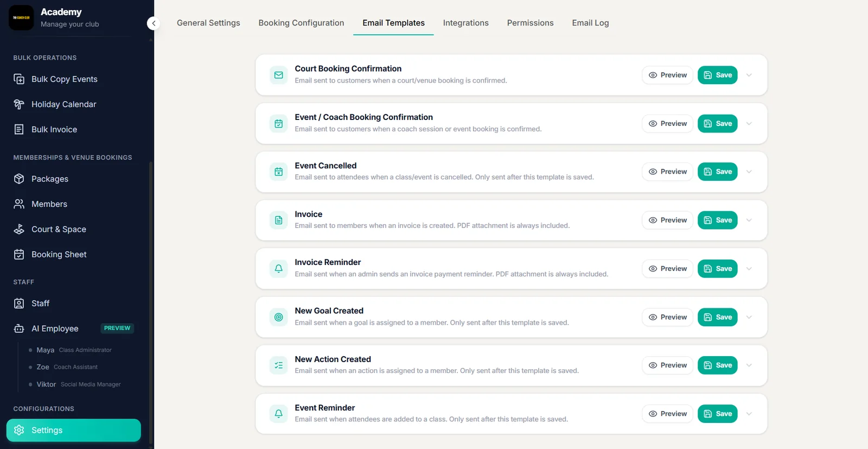Expand the Invoice template card
Image resolution: width=868 pixels, height=449 pixels.
[x=749, y=220]
